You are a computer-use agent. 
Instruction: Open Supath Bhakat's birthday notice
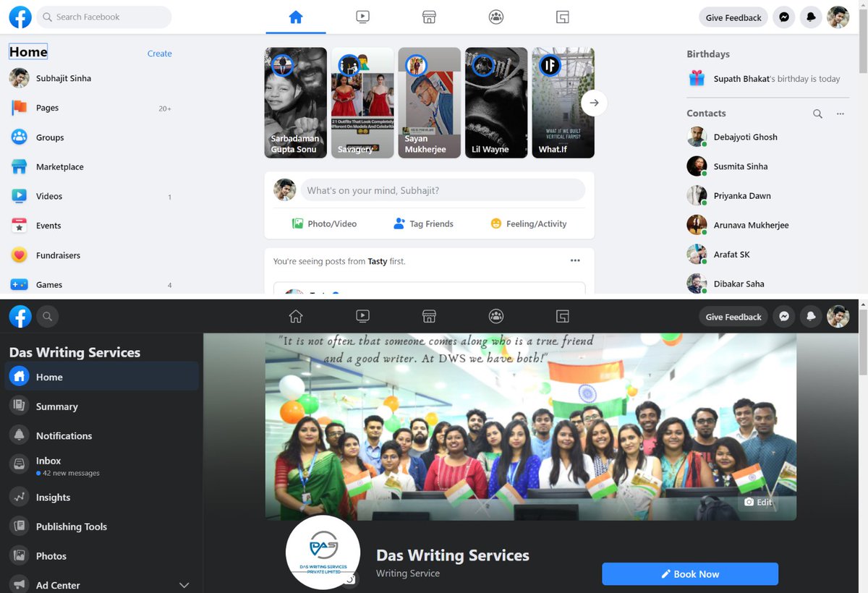pyautogui.click(x=769, y=78)
